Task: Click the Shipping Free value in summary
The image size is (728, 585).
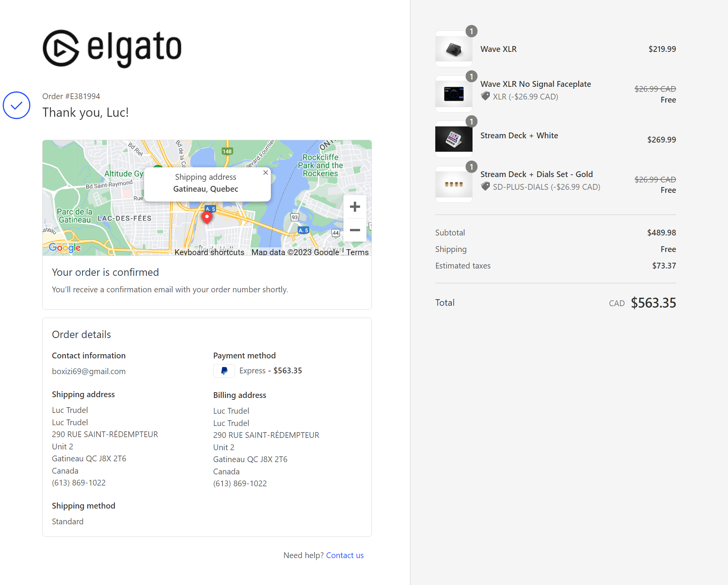Action: click(668, 249)
